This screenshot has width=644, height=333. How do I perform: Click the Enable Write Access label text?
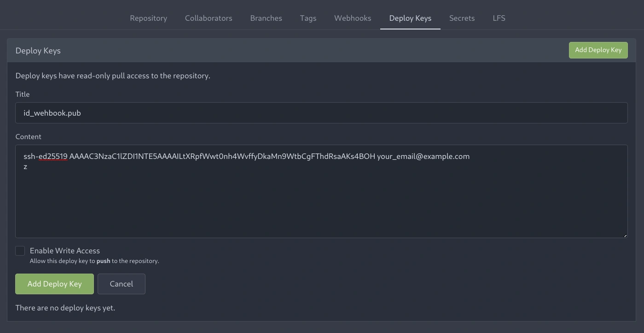pos(65,251)
